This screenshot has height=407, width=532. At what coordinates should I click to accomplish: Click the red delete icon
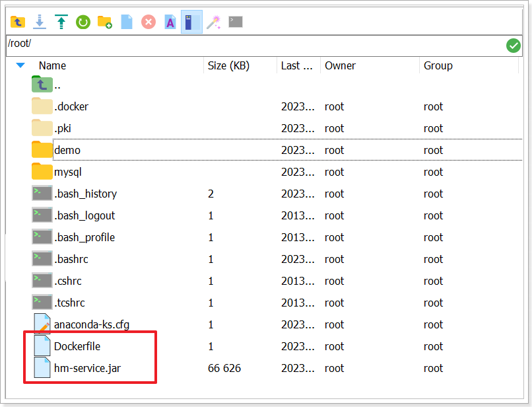point(149,22)
